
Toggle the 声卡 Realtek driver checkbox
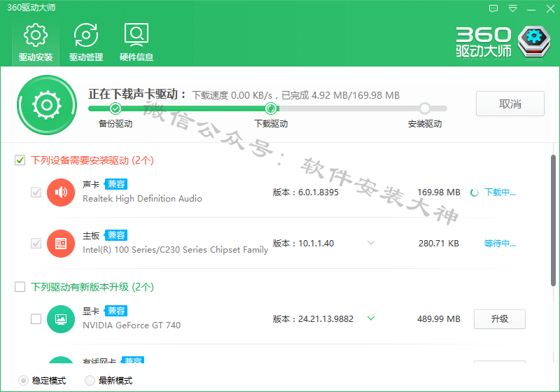(x=36, y=192)
